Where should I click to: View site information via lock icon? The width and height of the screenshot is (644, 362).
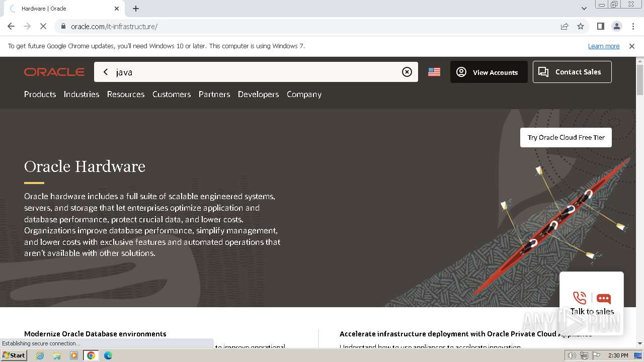click(63, 26)
